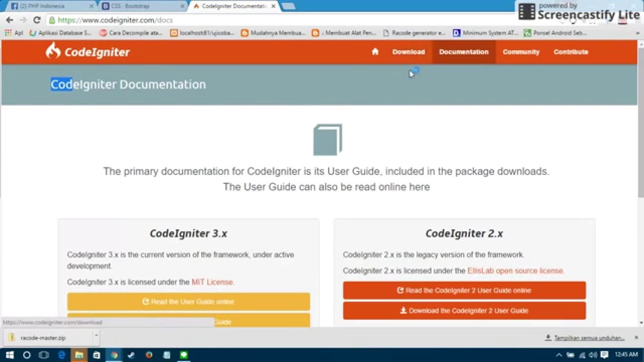644x362 pixels.
Task: Open Mudahnya Membua bookmark
Action: 273,33
